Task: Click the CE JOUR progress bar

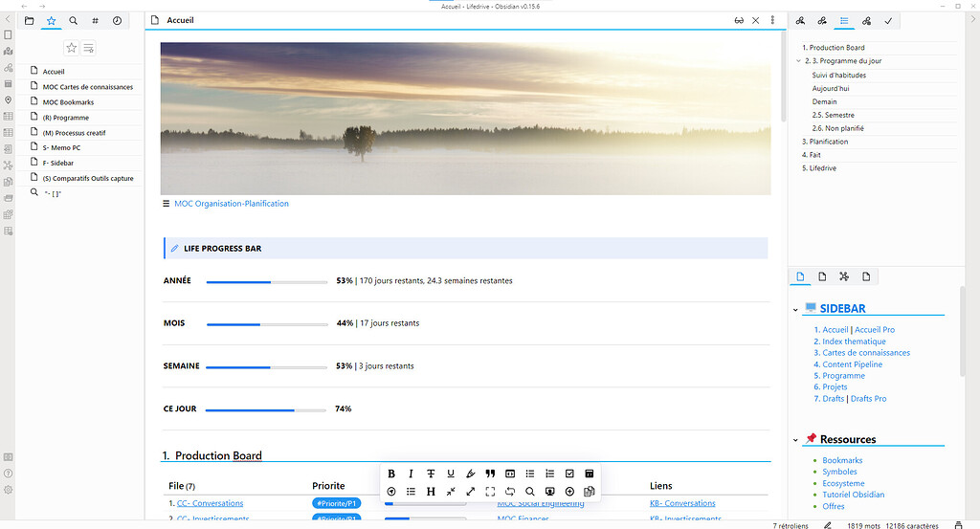Action: [266, 410]
